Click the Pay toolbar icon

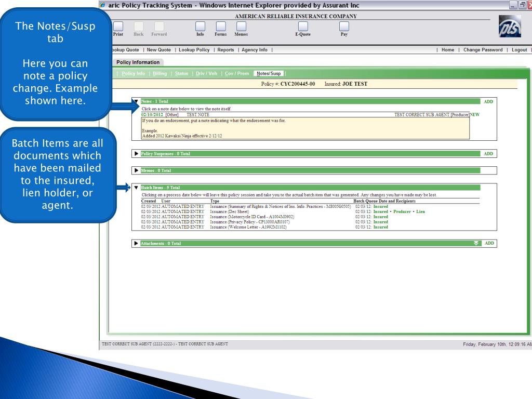click(x=344, y=26)
